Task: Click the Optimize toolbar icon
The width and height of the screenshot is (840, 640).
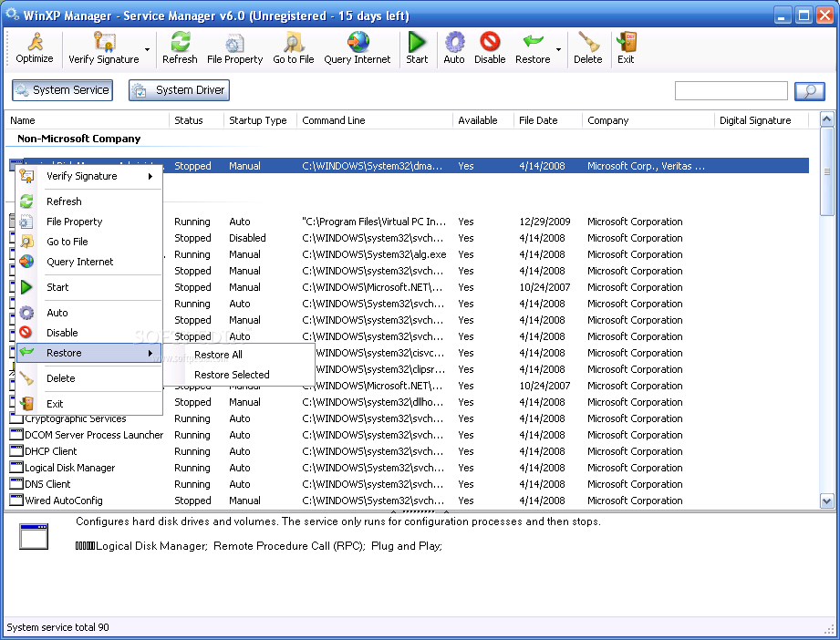Action: pyautogui.click(x=35, y=41)
